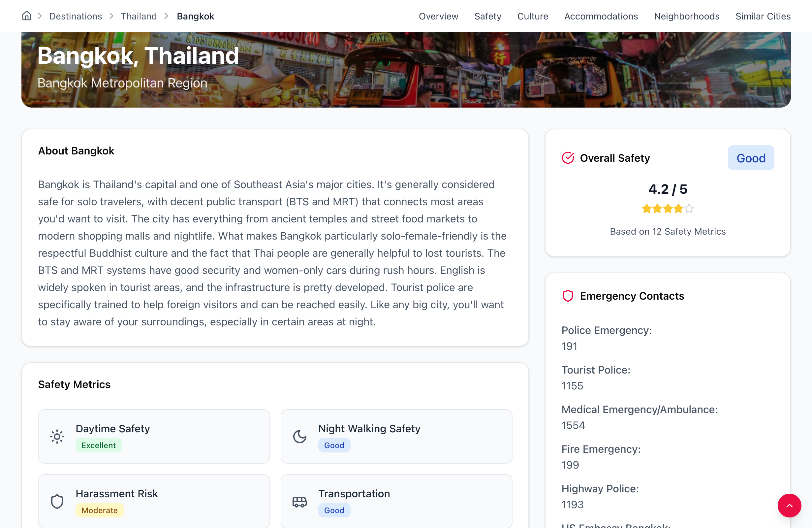View the Neighborhoods section
Image resolution: width=812 pixels, height=528 pixels.
pyautogui.click(x=686, y=16)
